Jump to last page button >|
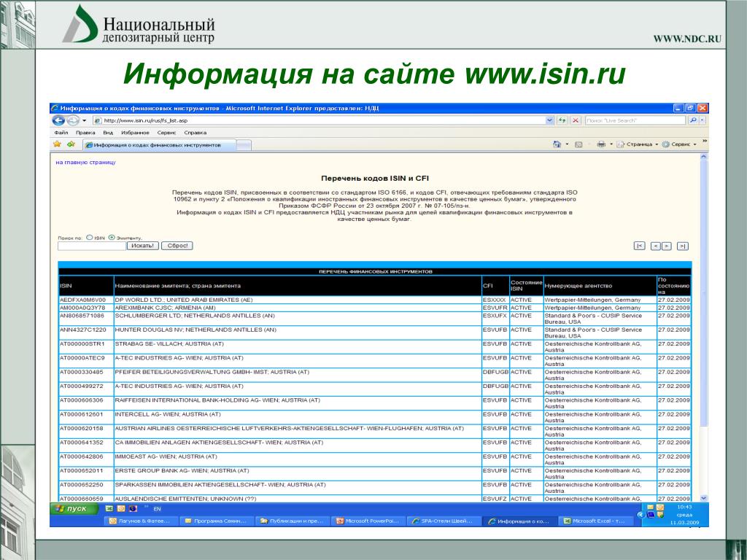Screen dimensions: 747x560 click(683, 246)
